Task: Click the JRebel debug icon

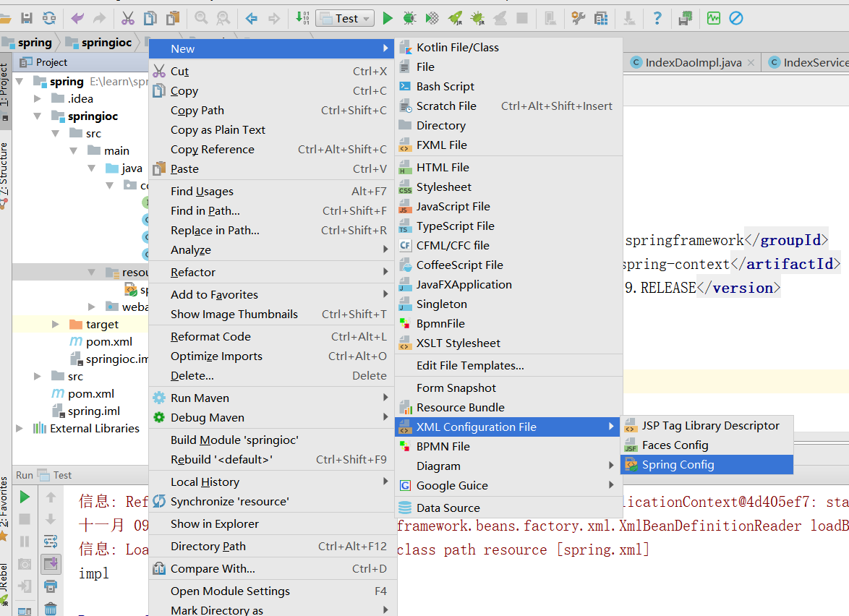Action: pyautogui.click(x=477, y=18)
